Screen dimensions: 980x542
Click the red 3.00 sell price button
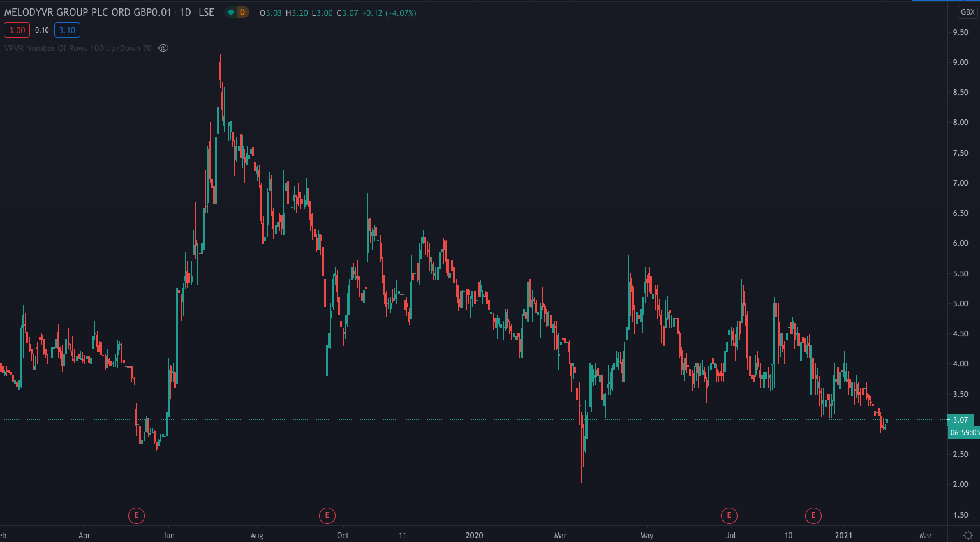click(x=17, y=30)
